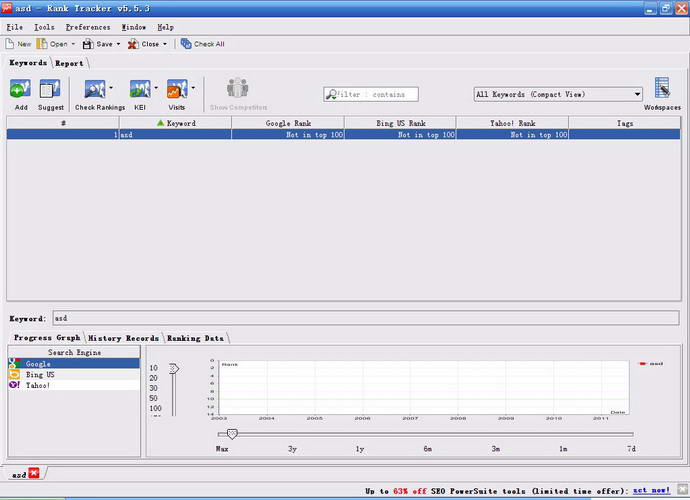The width and height of the screenshot is (690, 500).
Task: Click the time range slider handle at Max
Action: click(x=232, y=434)
